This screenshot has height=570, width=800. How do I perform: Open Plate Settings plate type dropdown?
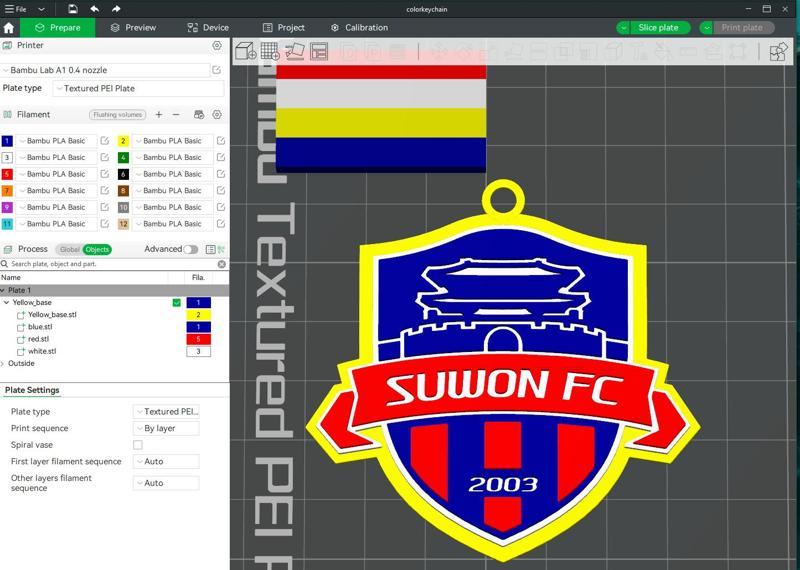pos(166,411)
